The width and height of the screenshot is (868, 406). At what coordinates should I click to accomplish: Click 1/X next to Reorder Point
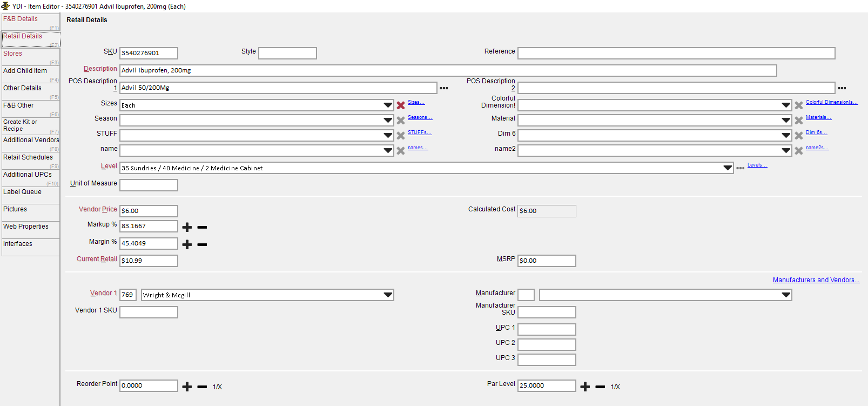(217, 387)
